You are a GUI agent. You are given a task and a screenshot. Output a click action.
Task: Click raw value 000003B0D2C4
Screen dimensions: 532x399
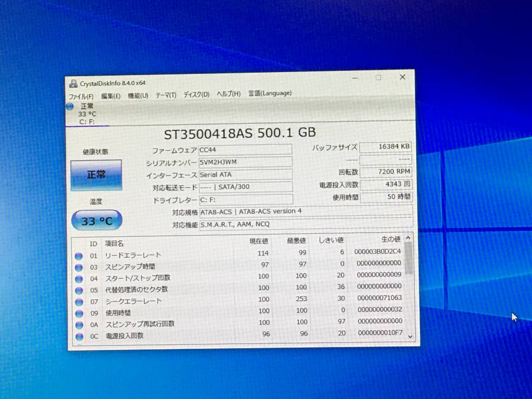click(x=378, y=251)
